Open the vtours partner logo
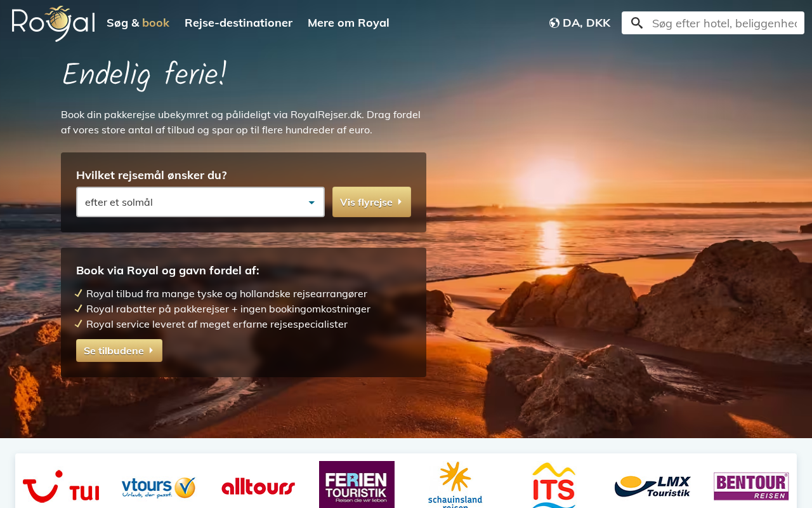Screen dimensions: 812x508 pyautogui.click(x=159, y=487)
